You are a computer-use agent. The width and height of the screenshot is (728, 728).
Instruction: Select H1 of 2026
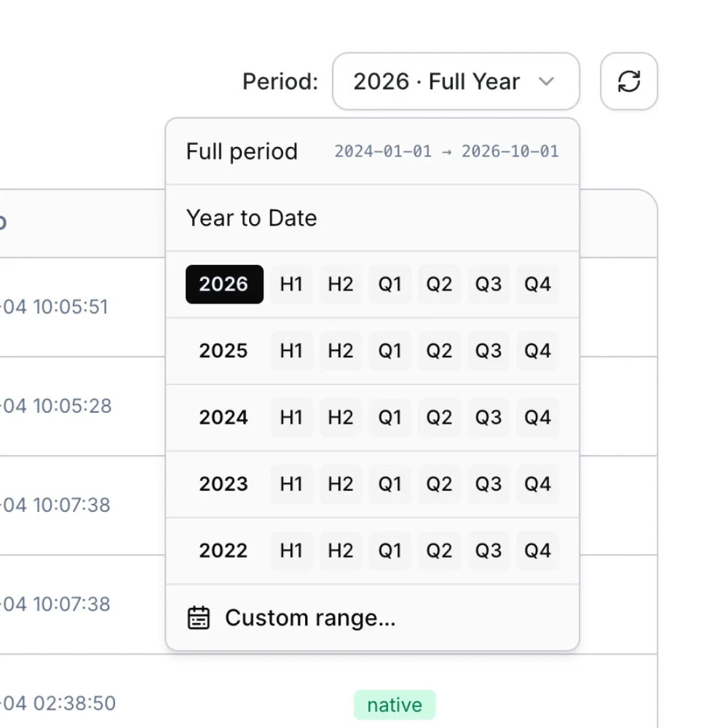tap(292, 284)
